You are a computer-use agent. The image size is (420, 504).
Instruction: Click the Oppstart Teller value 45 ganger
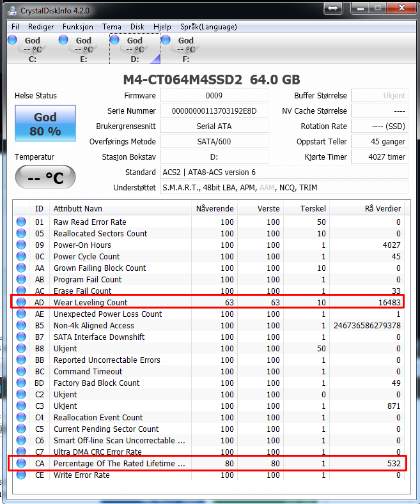380,142
